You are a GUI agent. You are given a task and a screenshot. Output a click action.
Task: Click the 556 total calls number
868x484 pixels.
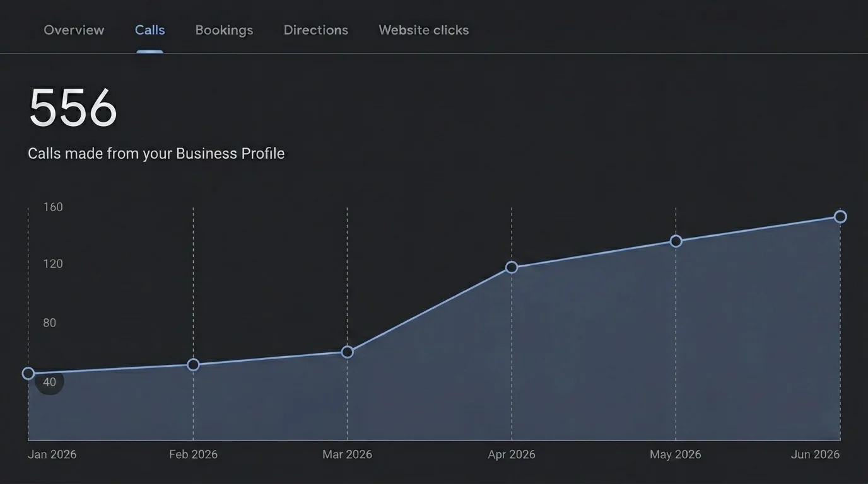click(x=73, y=108)
